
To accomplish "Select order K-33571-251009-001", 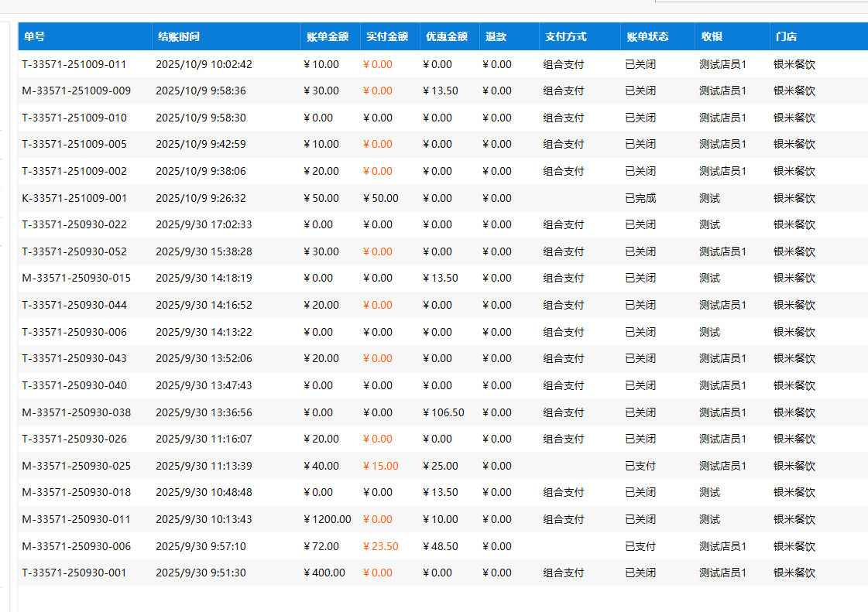I will pyautogui.click(x=74, y=198).
